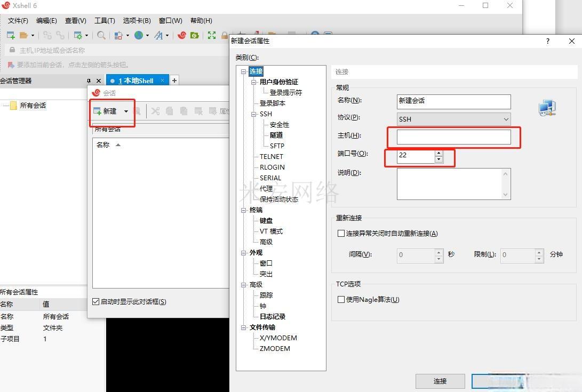Open session properties gear icon in toolbar
The image size is (582, 392).
(x=78, y=35)
